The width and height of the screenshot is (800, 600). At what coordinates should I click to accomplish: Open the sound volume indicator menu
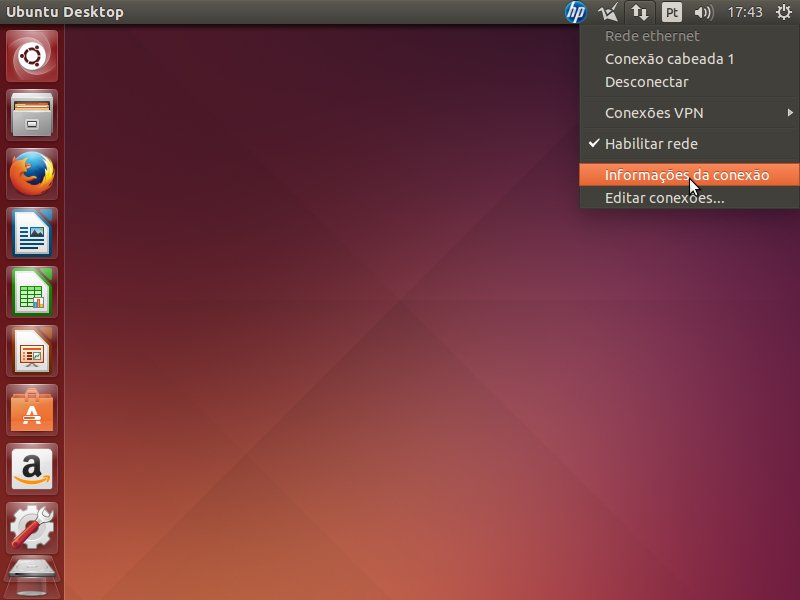(703, 13)
